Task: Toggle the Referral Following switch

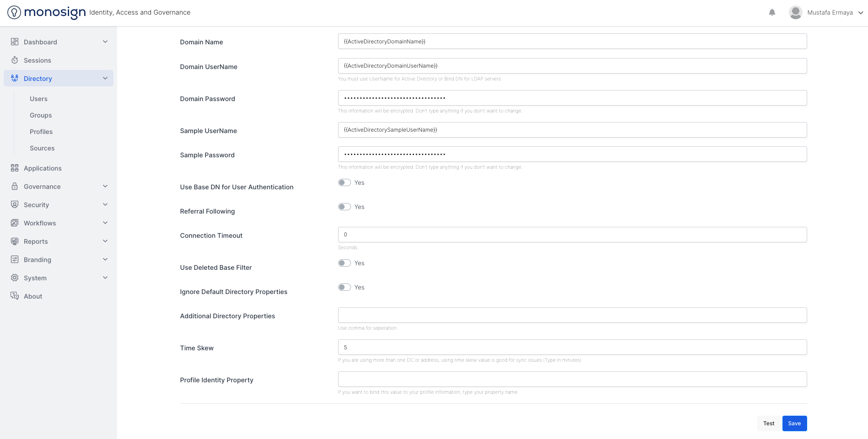Action: 344,207
